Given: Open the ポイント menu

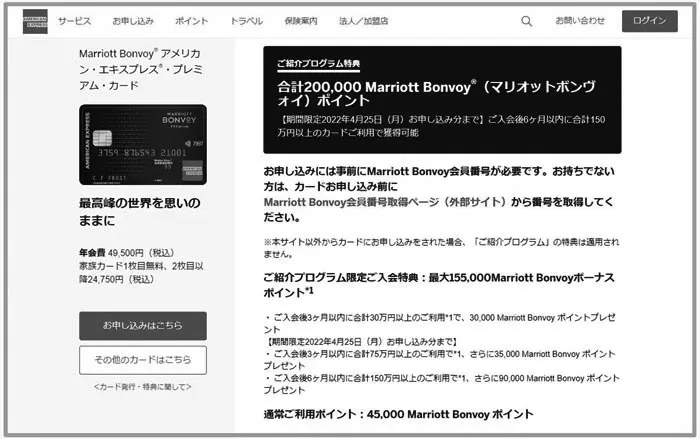Looking at the screenshot, I should pyautogui.click(x=192, y=21).
